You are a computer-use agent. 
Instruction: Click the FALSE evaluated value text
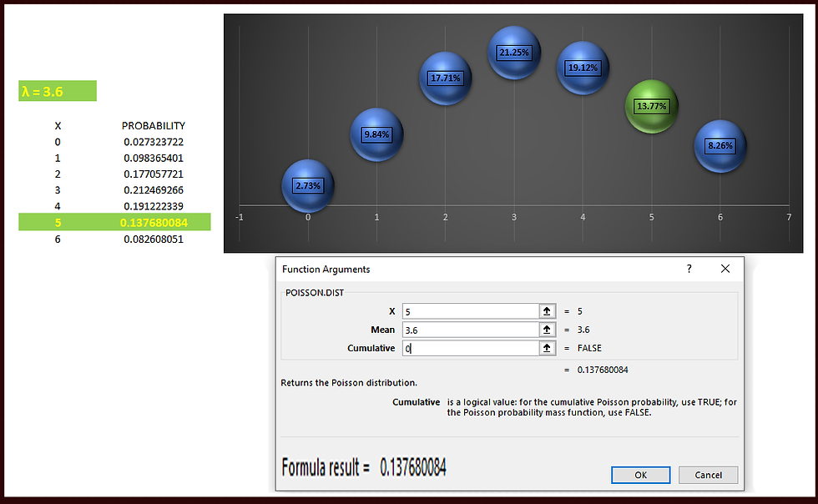tap(589, 348)
